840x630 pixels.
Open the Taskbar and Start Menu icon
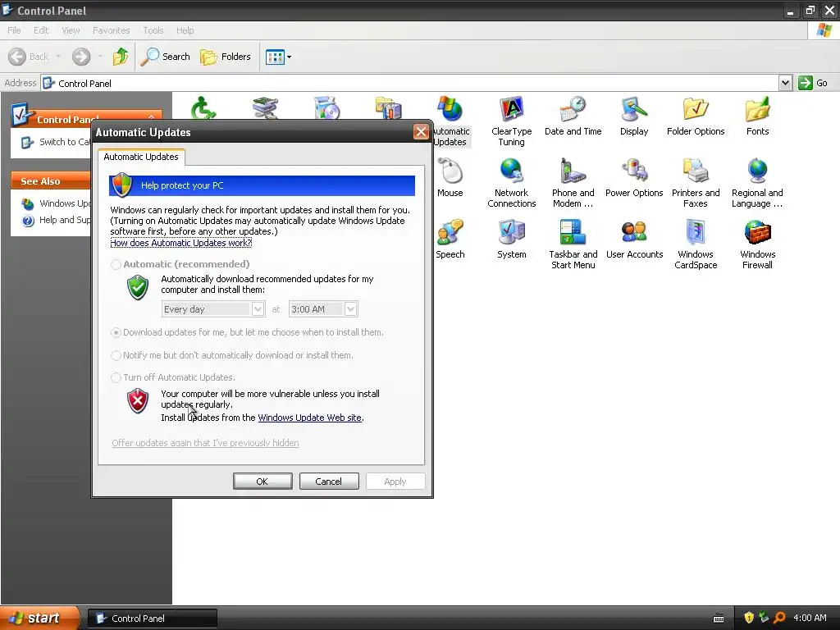pos(573,244)
